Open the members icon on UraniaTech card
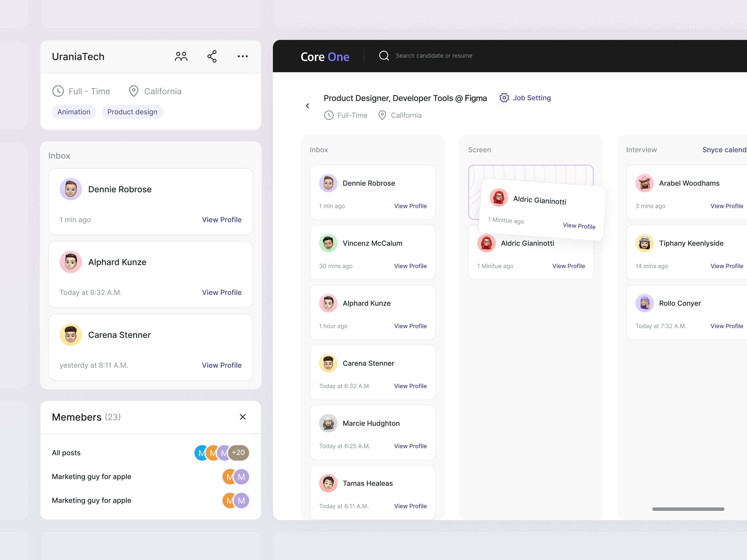Image resolution: width=747 pixels, height=560 pixels. [x=181, y=56]
